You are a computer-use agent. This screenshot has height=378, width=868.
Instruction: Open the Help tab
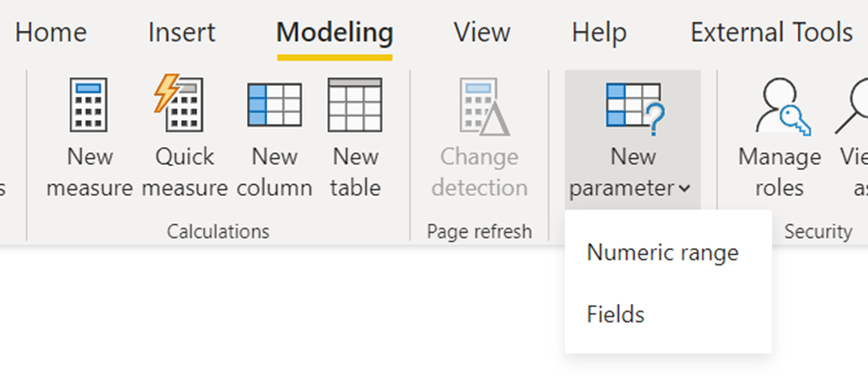click(599, 34)
